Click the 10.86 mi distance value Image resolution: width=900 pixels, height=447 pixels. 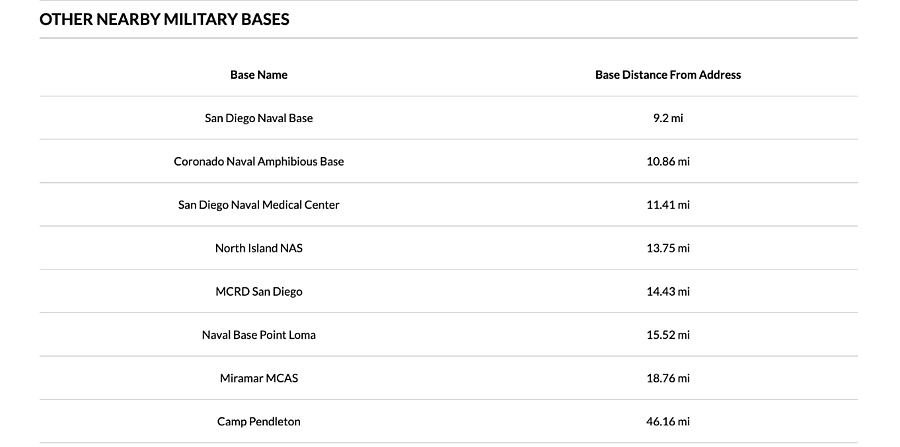coord(668,162)
